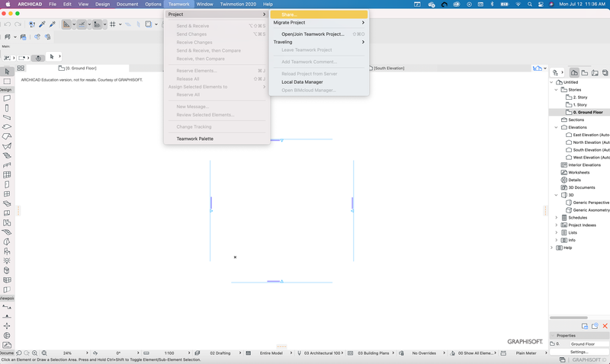Select the Arrow tool in the toolbox

pyautogui.click(x=7, y=72)
